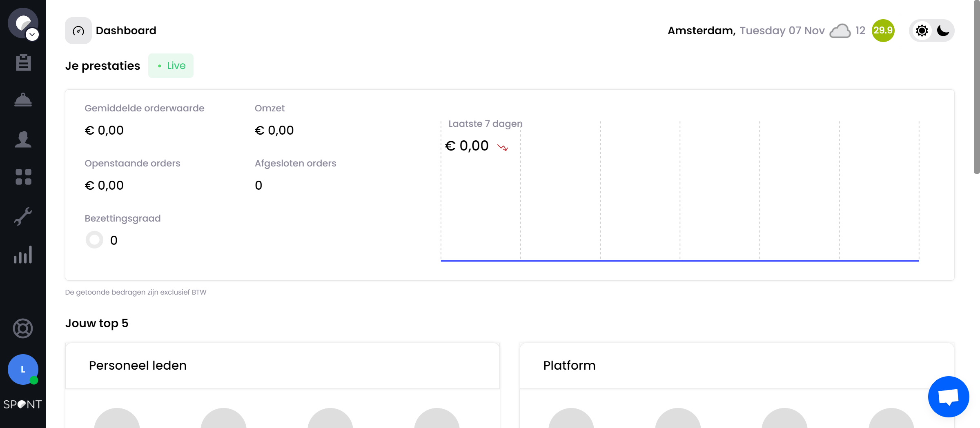Click the serving cloche icon in sidebar
The height and width of the screenshot is (428, 980).
pyautogui.click(x=23, y=100)
